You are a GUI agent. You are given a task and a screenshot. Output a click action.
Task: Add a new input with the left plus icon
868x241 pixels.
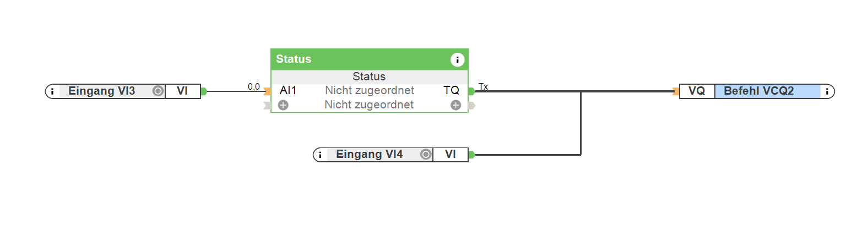[283, 105]
